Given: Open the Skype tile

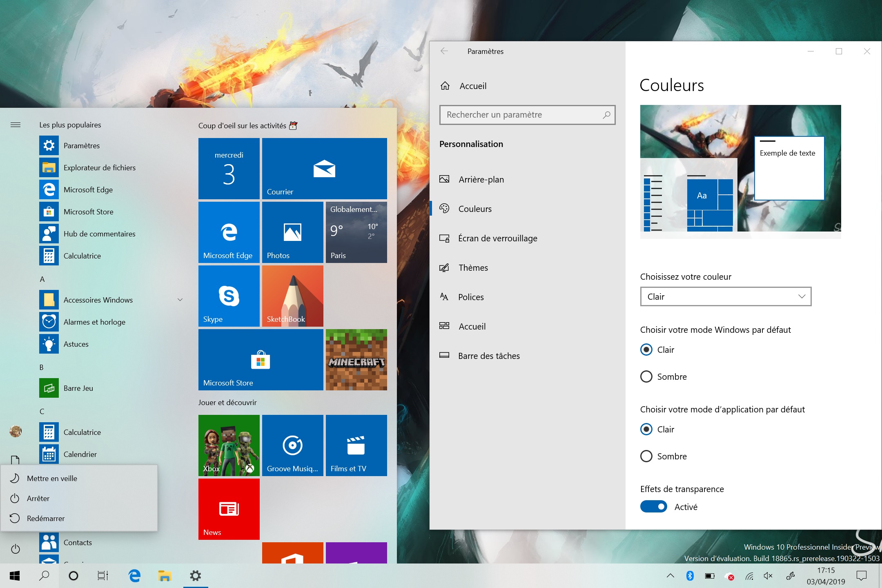Looking at the screenshot, I should pyautogui.click(x=229, y=296).
